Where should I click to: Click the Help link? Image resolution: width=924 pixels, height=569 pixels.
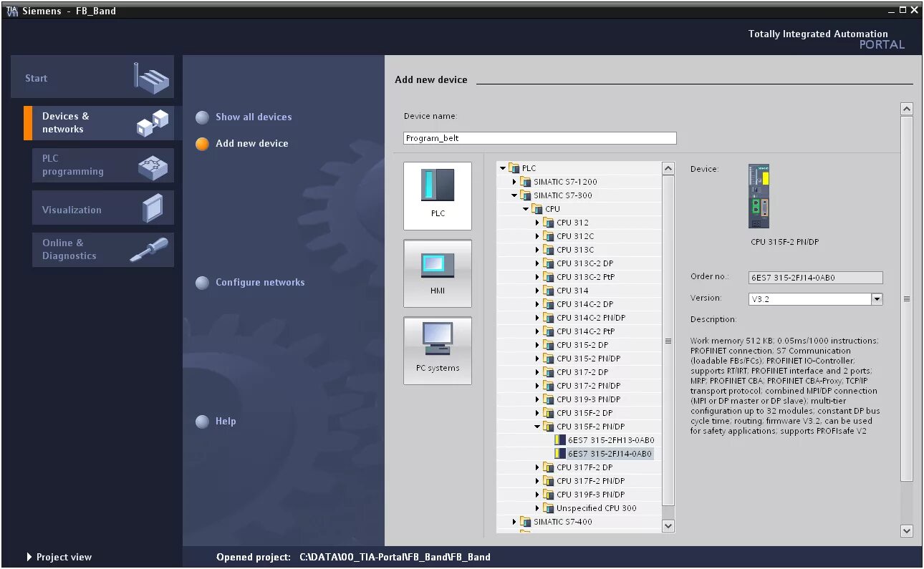coord(226,422)
